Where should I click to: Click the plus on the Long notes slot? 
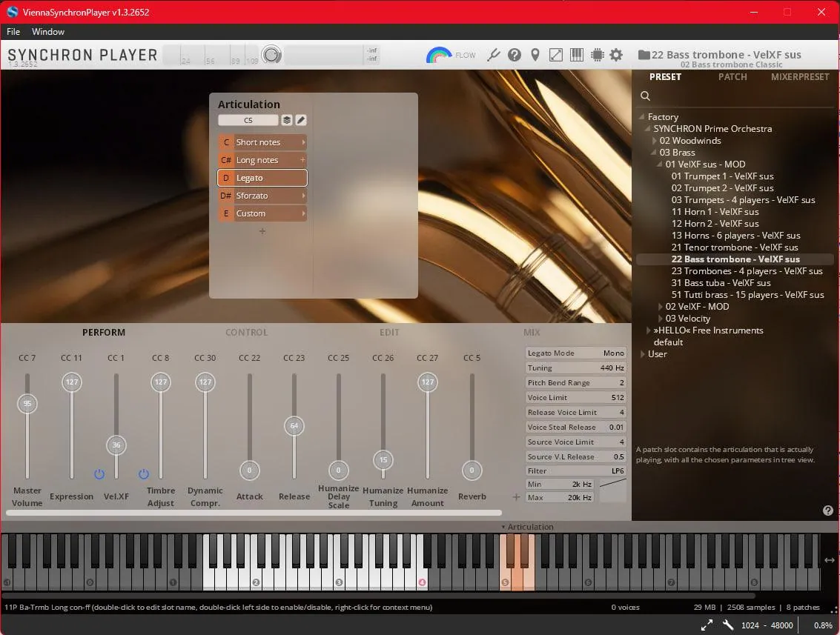(x=302, y=159)
